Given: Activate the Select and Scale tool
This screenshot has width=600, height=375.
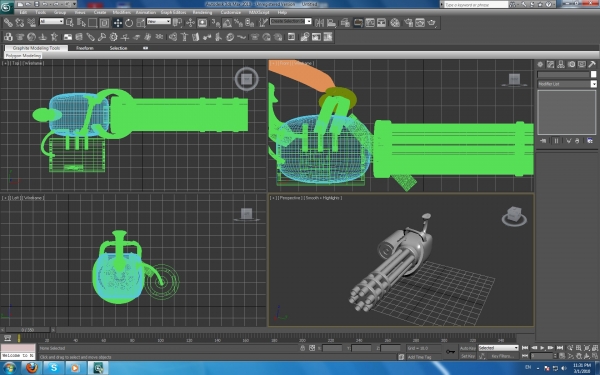Looking at the screenshot, I should click(141, 23).
